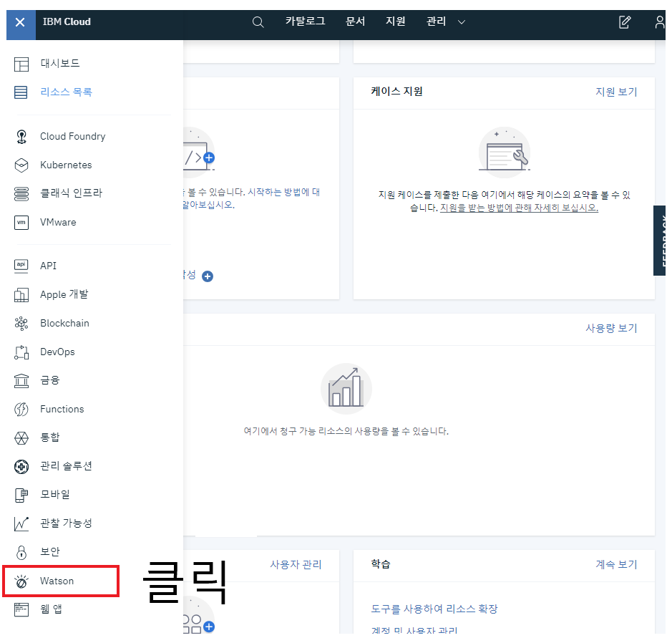Open Cloud Foundry label in sidebar
This screenshot has height=643, width=672.
point(73,136)
